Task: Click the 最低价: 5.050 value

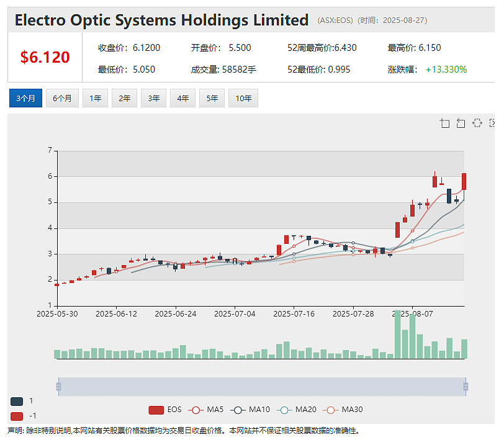Action: [x=127, y=70]
